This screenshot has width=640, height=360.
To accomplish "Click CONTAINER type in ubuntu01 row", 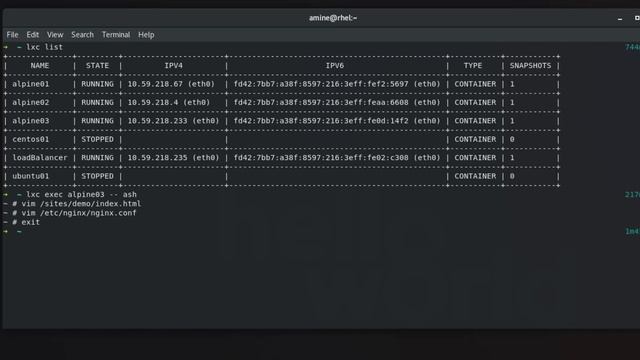I will coord(475,176).
